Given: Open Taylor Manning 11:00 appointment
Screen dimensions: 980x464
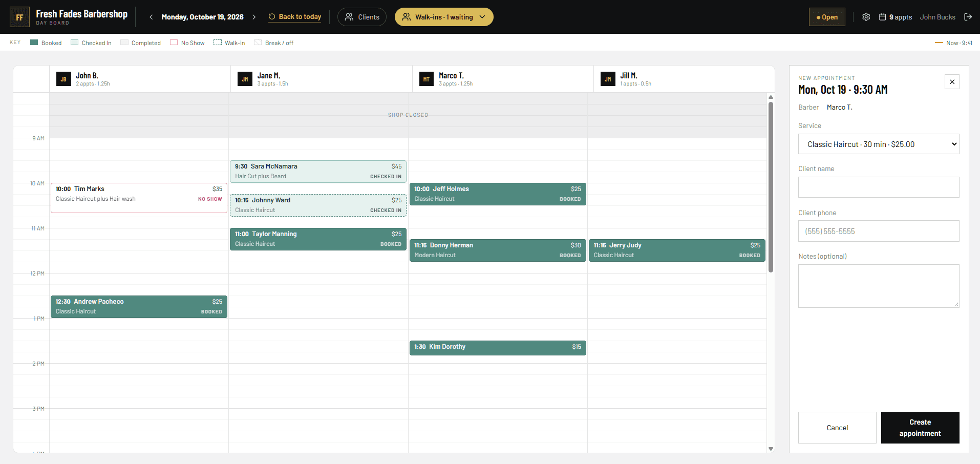Looking at the screenshot, I should 318,239.
